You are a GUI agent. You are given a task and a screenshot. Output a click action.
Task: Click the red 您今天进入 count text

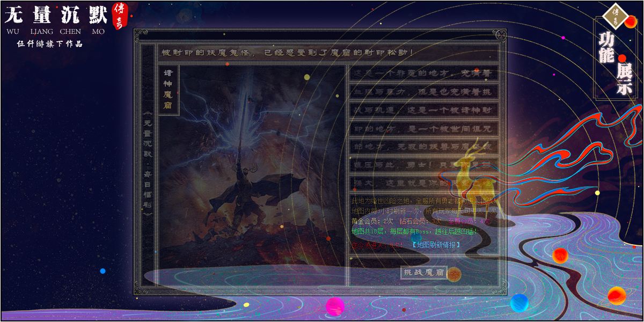tap(376, 245)
